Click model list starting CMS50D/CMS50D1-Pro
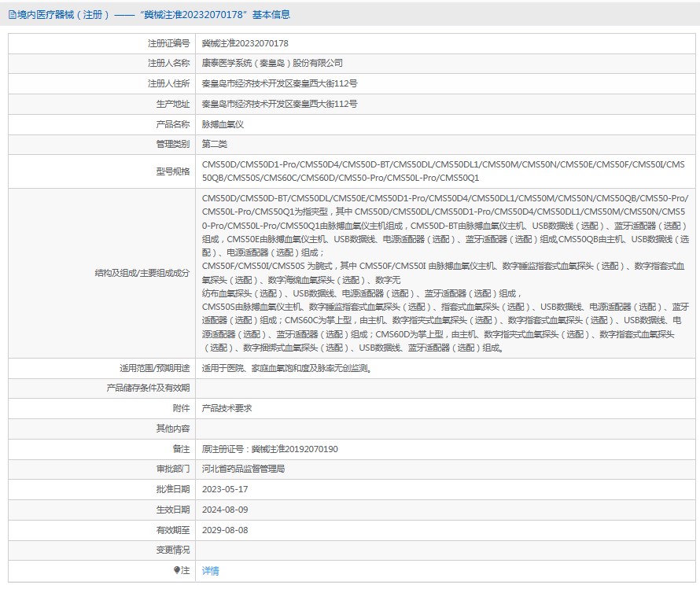 coord(444,171)
